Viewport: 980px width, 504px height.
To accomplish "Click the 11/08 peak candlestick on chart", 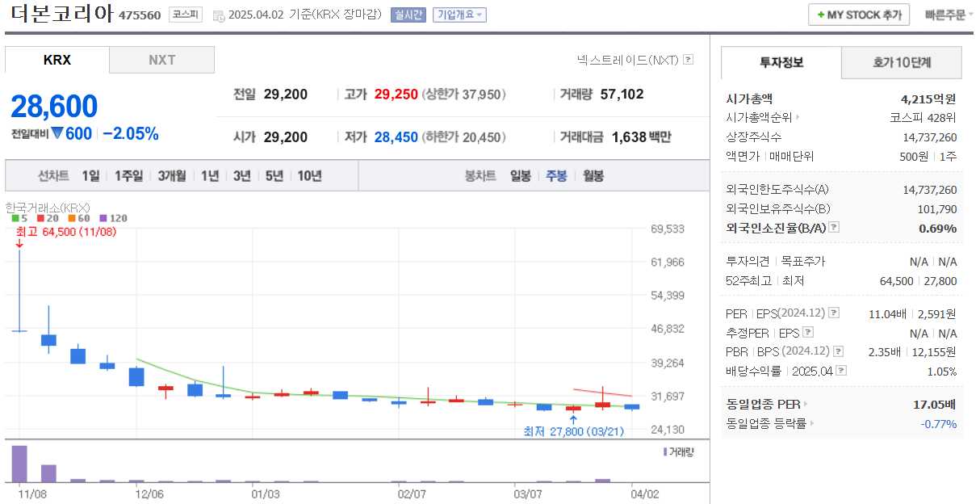I will [19, 291].
